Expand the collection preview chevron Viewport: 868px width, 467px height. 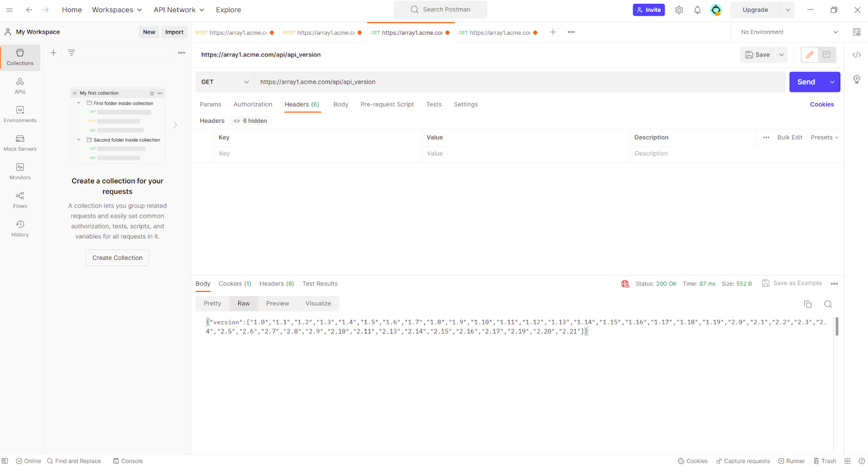(x=175, y=125)
